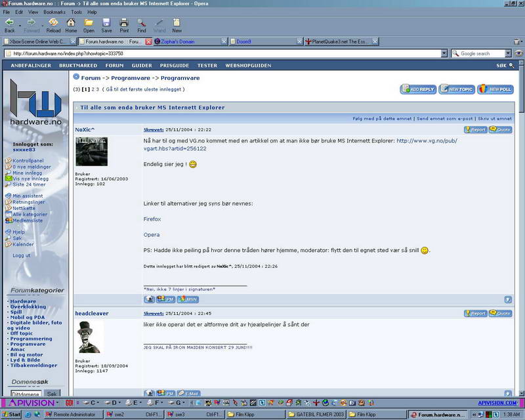
Task: Report the NoXic^ post
Action: [475, 130]
